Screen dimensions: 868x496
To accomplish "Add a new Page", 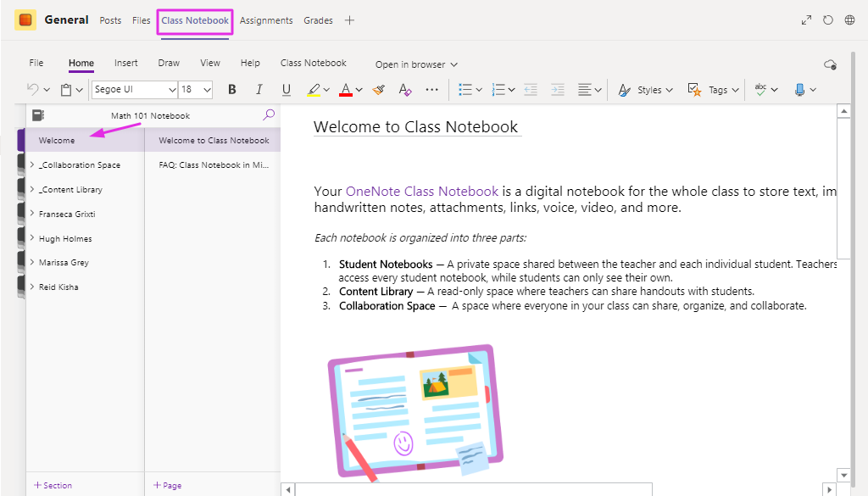I will tap(167, 486).
